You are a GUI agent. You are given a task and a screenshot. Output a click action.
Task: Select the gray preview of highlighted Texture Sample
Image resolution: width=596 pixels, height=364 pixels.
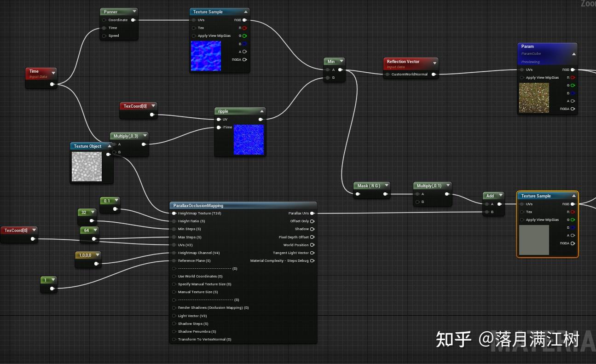(x=534, y=240)
